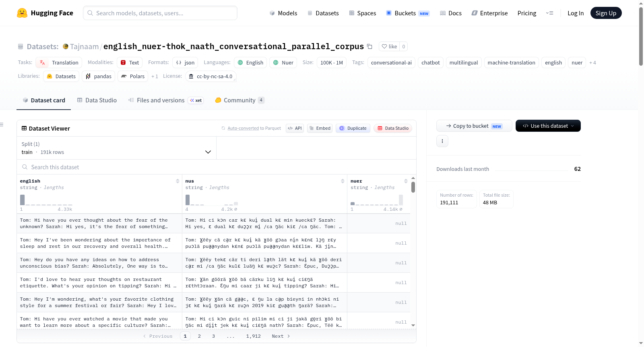Go to the Next page
The image size is (644, 347).
point(281,336)
